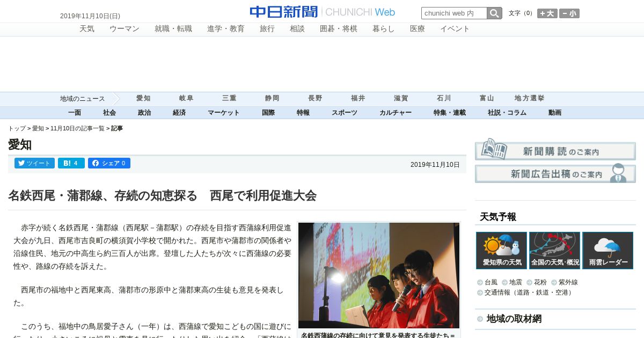Increase text size with +大 button
Viewport: 644px width, 338px height.
pos(547,13)
